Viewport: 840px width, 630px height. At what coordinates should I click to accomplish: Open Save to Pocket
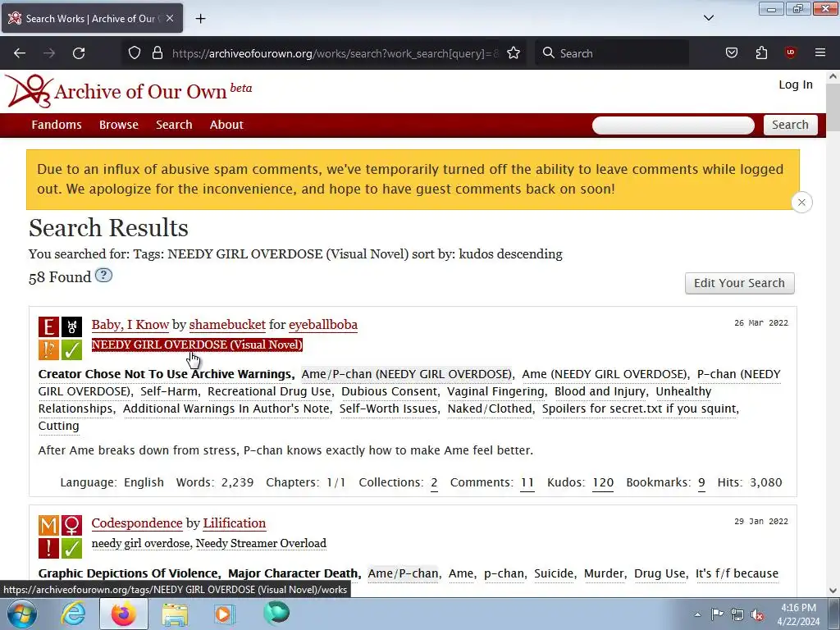[731, 52]
